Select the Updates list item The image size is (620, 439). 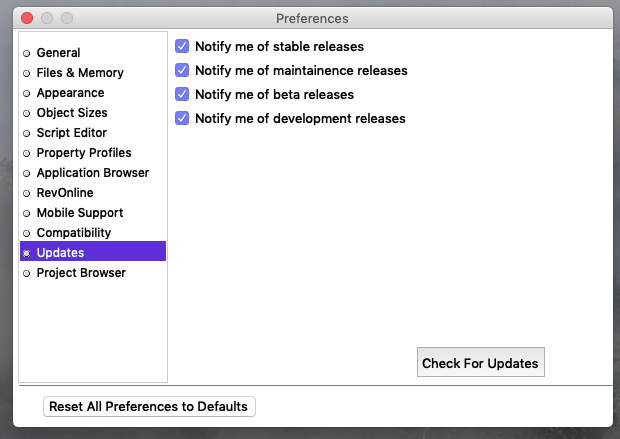coord(60,253)
